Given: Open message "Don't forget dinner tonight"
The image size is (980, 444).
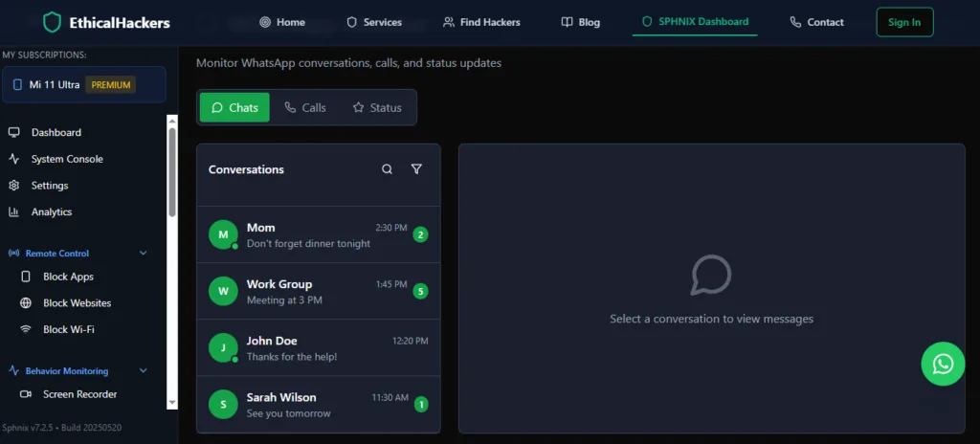Looking at the screenshot, I should (309, 243).
